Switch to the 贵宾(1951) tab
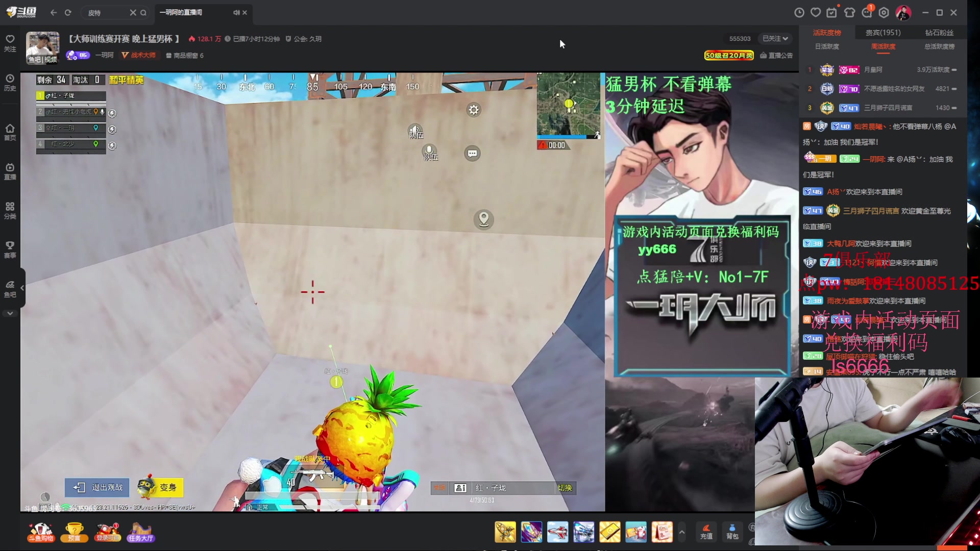The image size is (980, 551). pos(883,33)
